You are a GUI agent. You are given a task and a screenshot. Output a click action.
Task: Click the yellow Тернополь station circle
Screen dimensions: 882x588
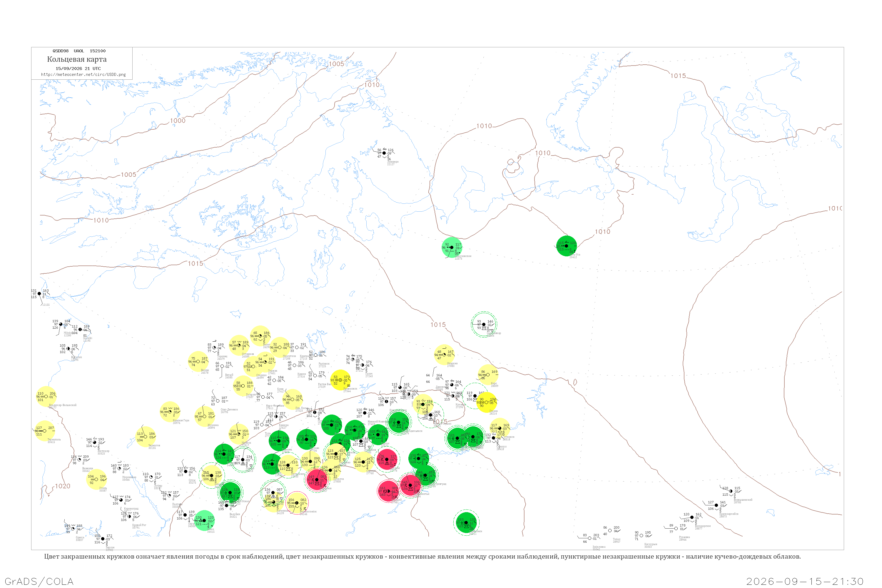(45, 431)
